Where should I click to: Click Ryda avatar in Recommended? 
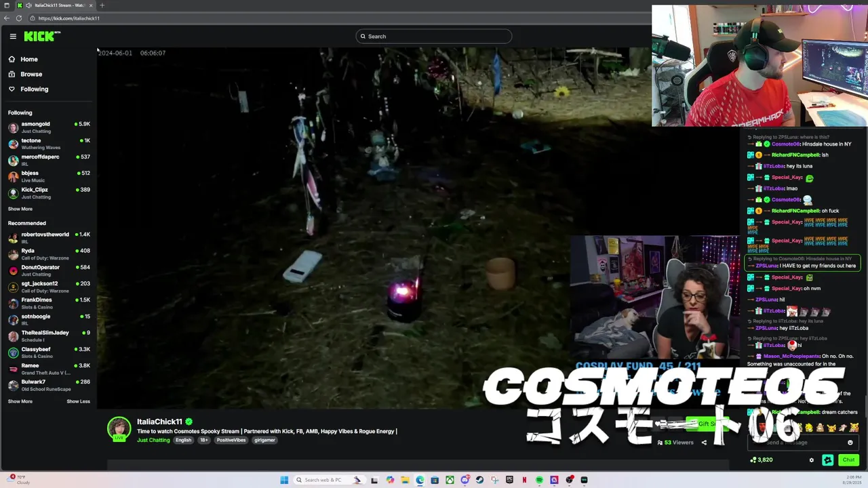point(14,254)
